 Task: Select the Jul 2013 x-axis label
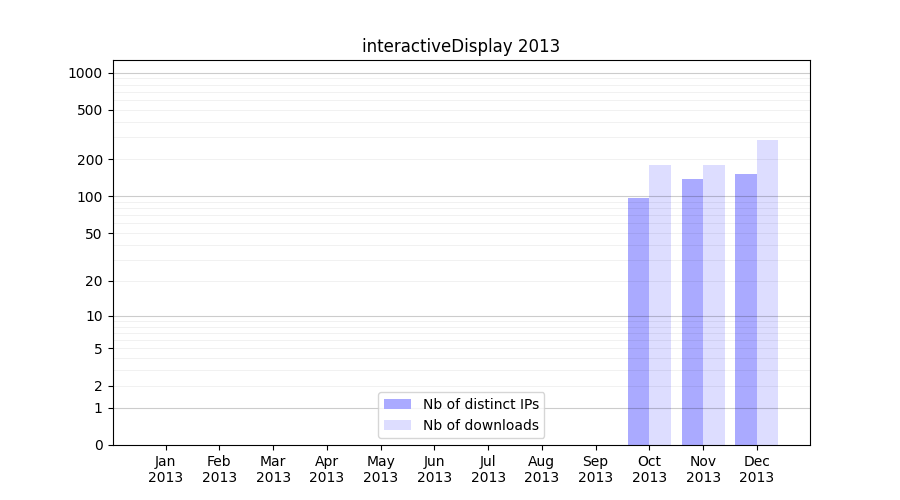(488, 469)
